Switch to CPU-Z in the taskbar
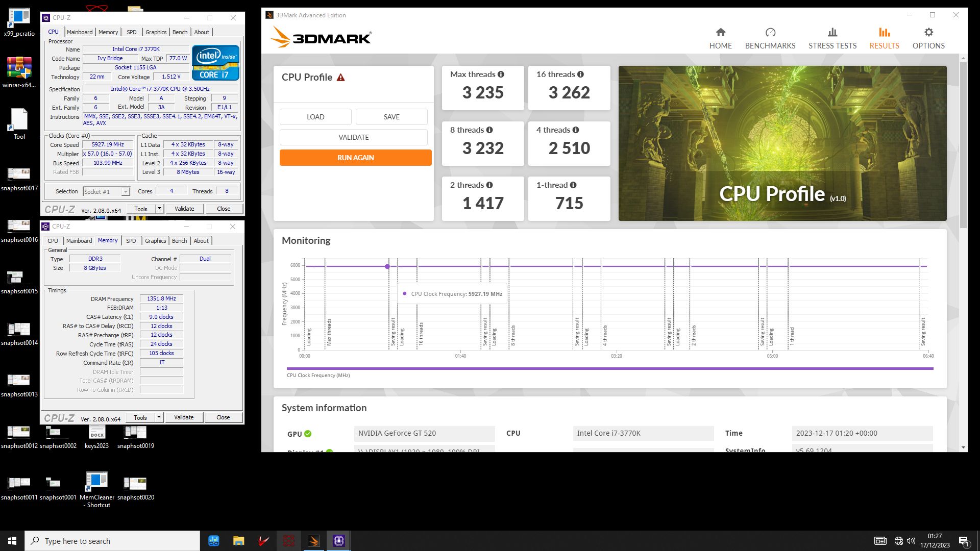Image resolution: width=980 pixels, height=551 pixels. 338,541
